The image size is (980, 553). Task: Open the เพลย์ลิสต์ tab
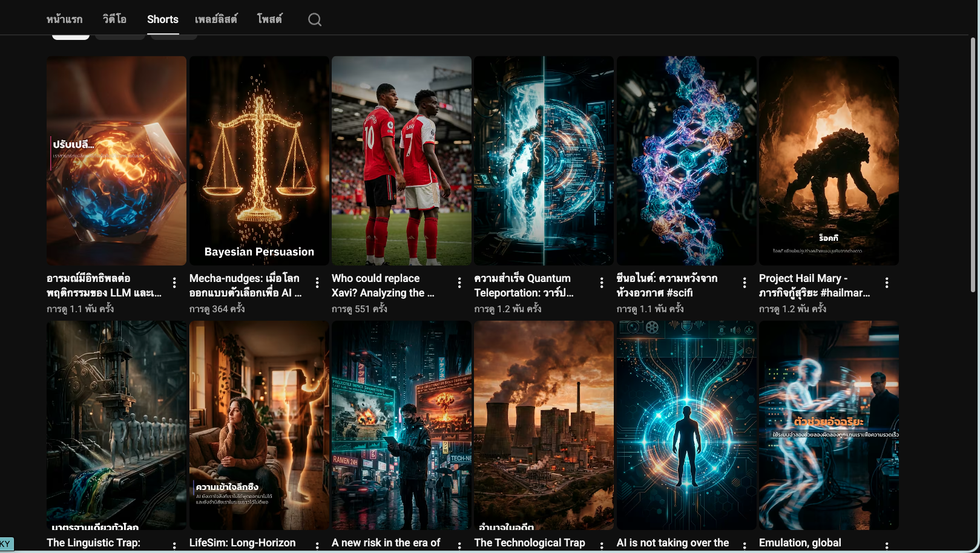[x=216, y=19]
